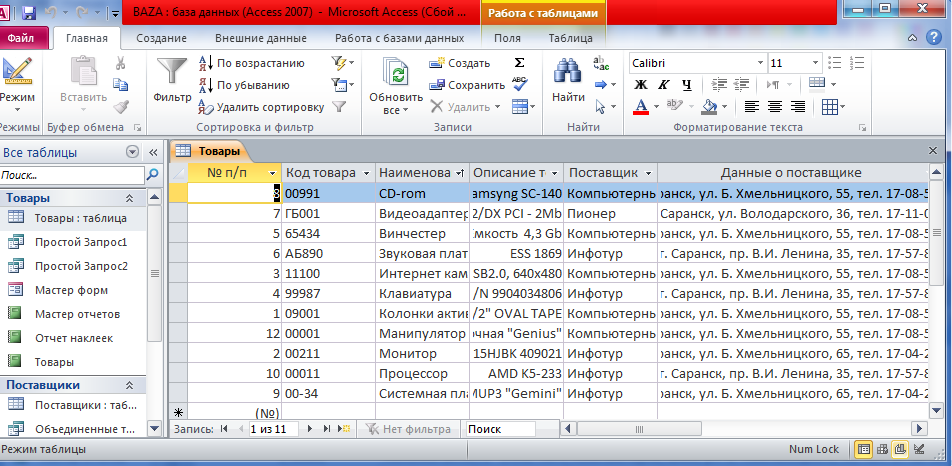Go to last record navigation button
Image resolution: width=952 pixels, height=466 pixels.
coord(327,429)
